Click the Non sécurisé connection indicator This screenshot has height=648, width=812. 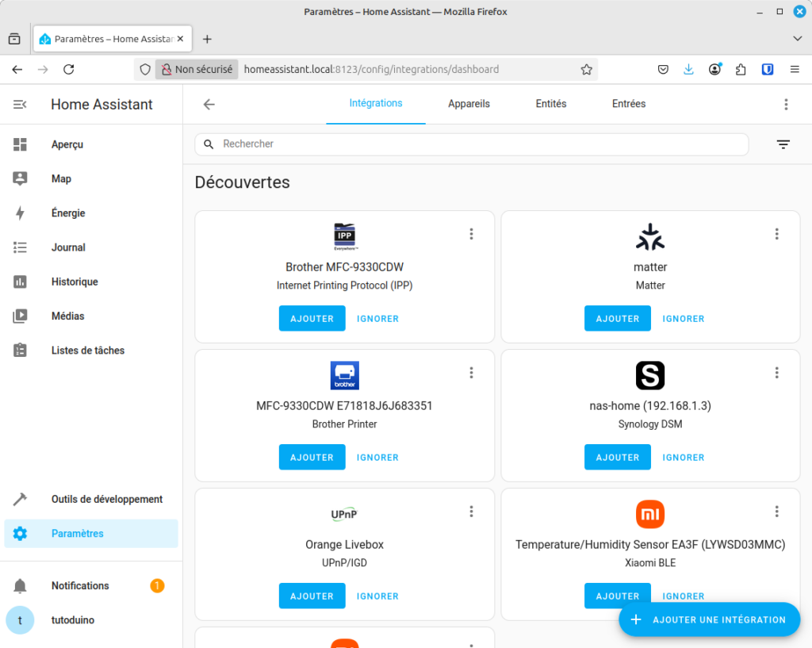[x=197, y=70]
